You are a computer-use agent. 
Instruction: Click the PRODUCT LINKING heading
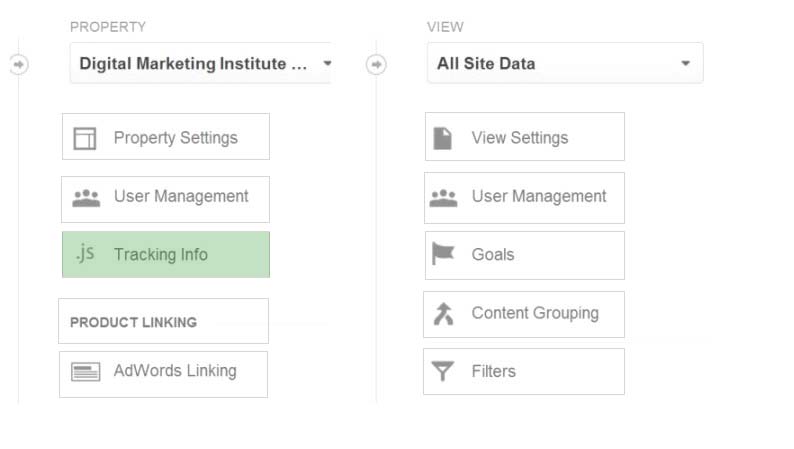click(x=134, y=322)
